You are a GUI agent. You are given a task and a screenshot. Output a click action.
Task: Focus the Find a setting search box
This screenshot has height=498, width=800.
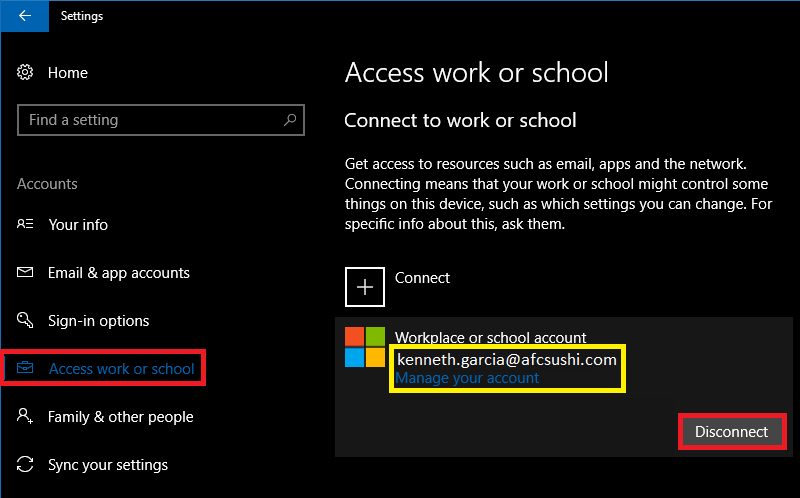(161, 120)
